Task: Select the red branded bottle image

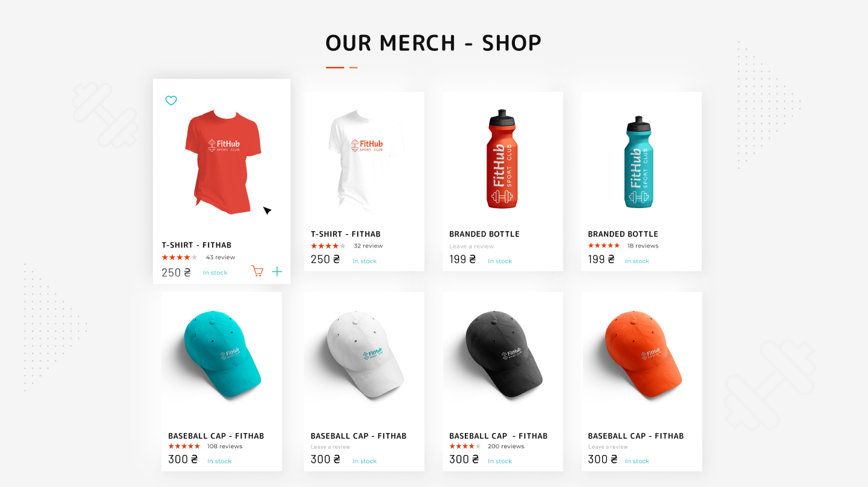Action: (501, 159)
